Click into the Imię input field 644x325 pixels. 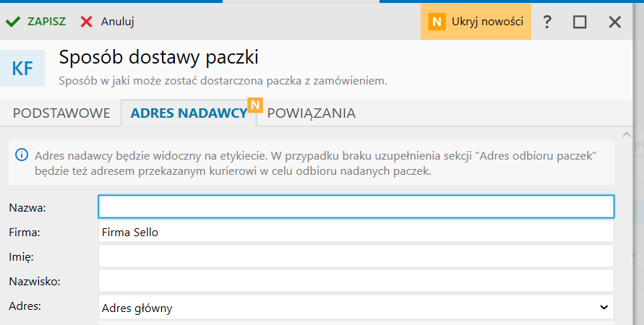pos(356,256)
